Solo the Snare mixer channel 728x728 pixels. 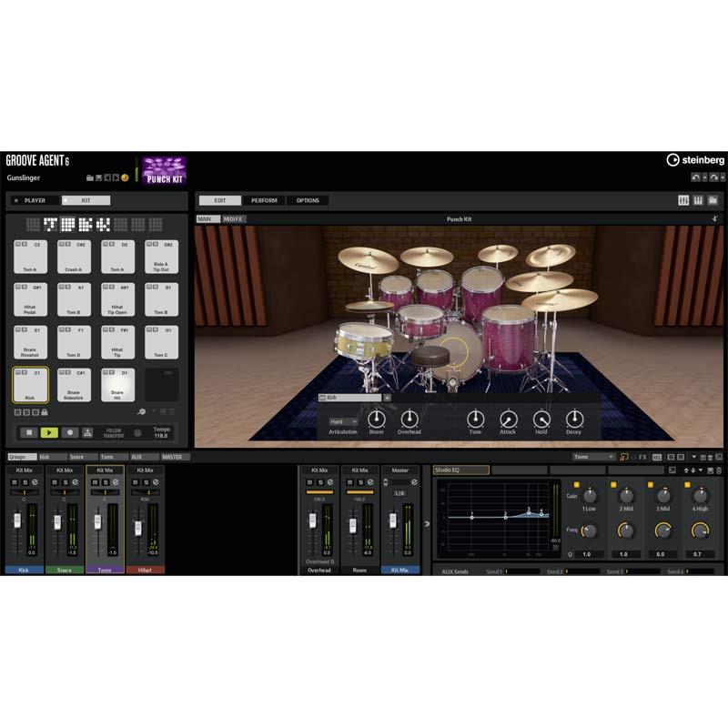tap(64, 482)
